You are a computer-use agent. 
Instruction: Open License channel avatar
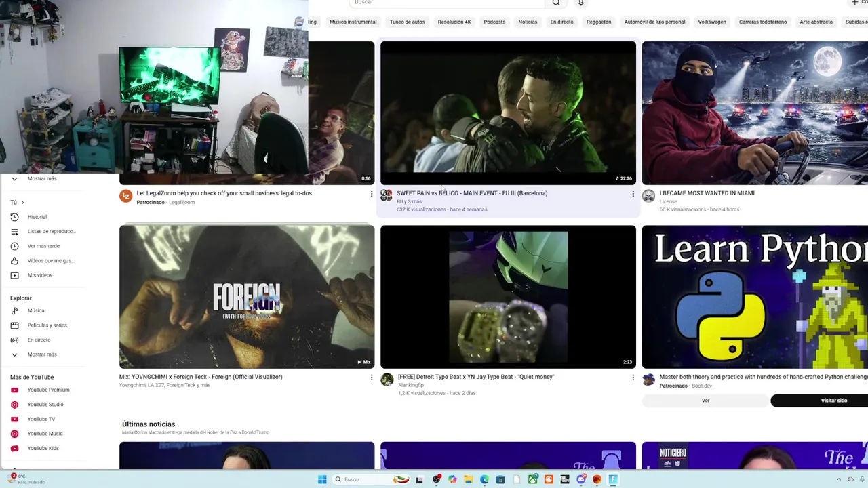click(648, 196)
